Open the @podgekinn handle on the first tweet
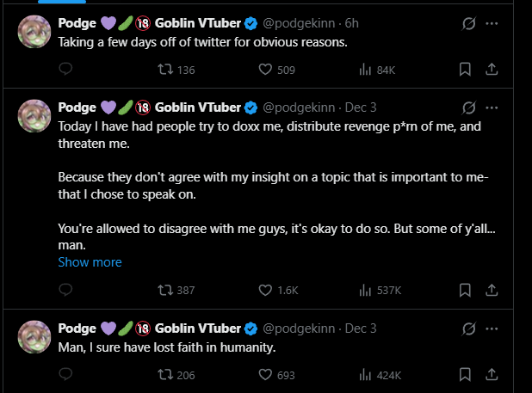This screenshot has width=532, height=393. click(298, 21)
